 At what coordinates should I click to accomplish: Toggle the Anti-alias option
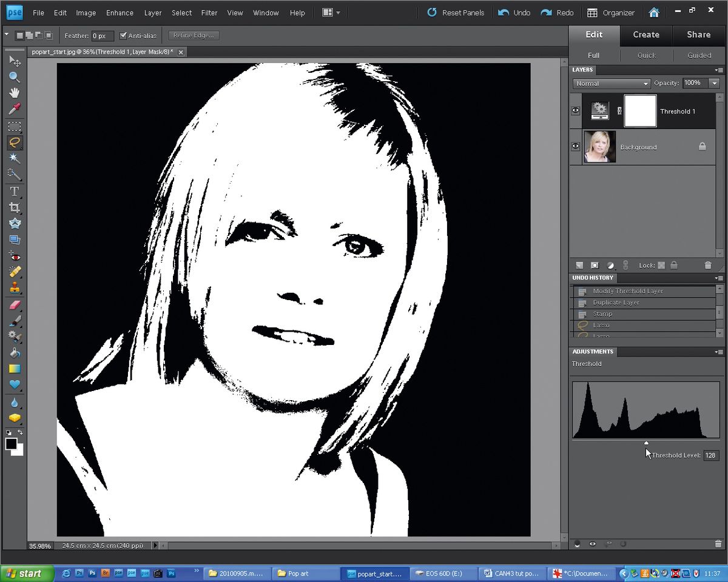click(123, 35)
